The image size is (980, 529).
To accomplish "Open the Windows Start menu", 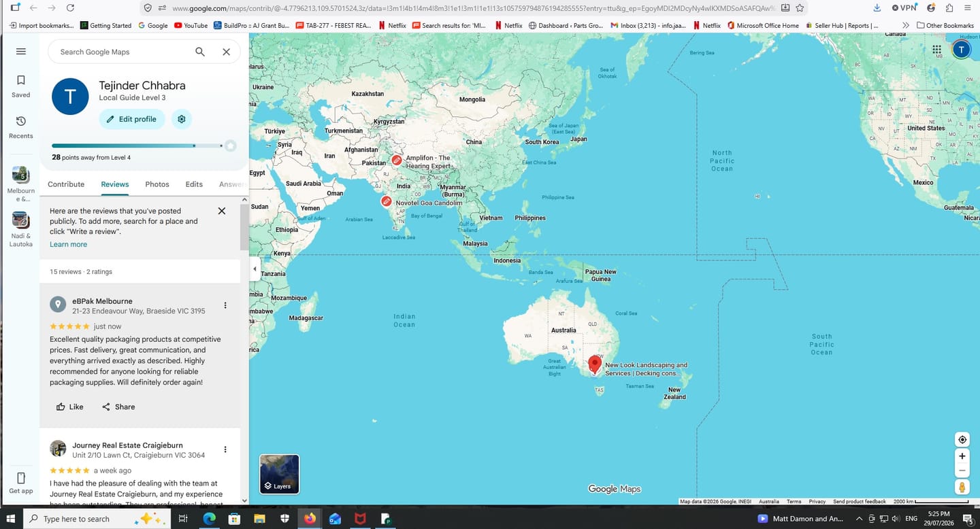I will tap(11, 519).
